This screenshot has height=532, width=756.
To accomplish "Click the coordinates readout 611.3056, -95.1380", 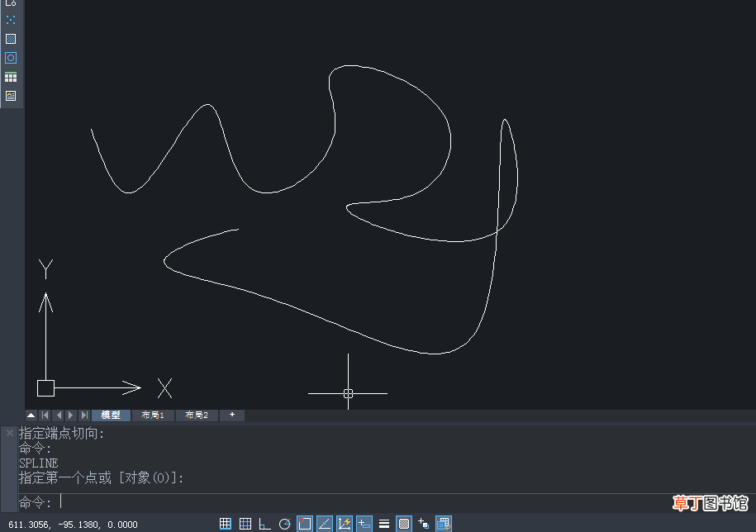I will coord(73,525).
